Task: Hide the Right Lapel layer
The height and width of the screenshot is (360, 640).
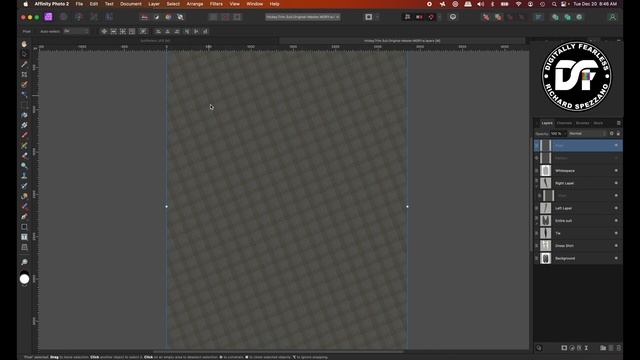Action: tap(616, 183)
